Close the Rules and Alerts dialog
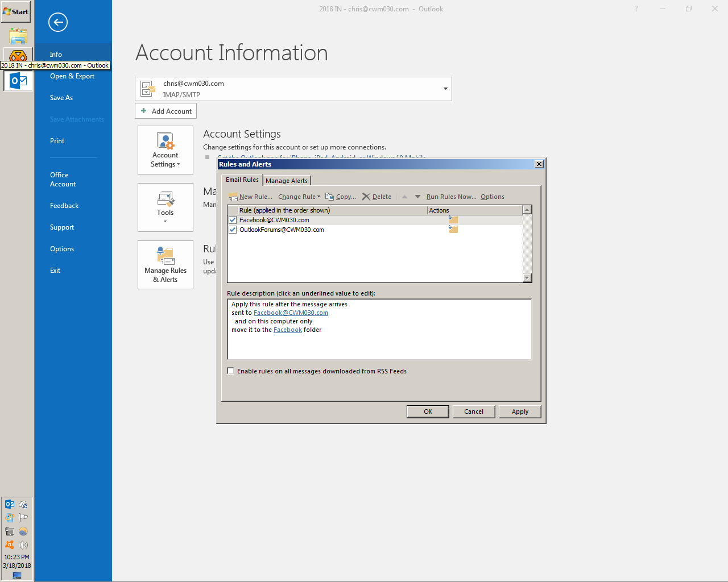Image resolution: width=728 pixels, height=582 pixels. 539,164
